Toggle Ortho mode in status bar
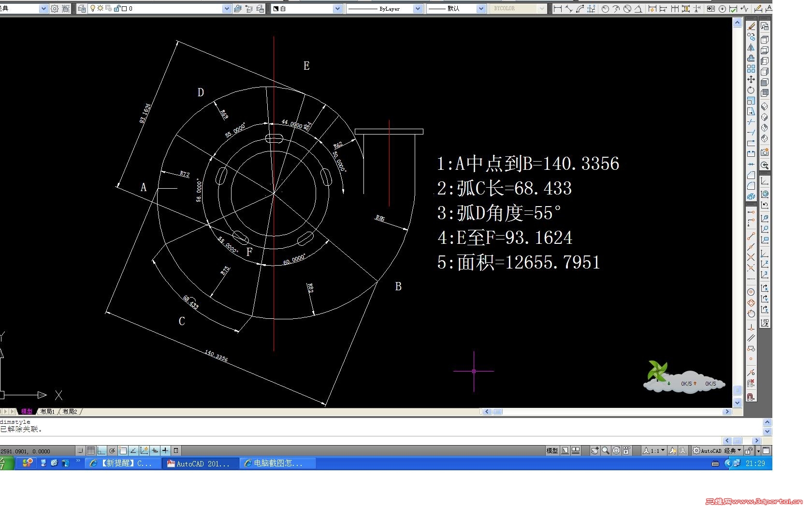This screenshot has height=508, width=812. [x=101, y=450]
